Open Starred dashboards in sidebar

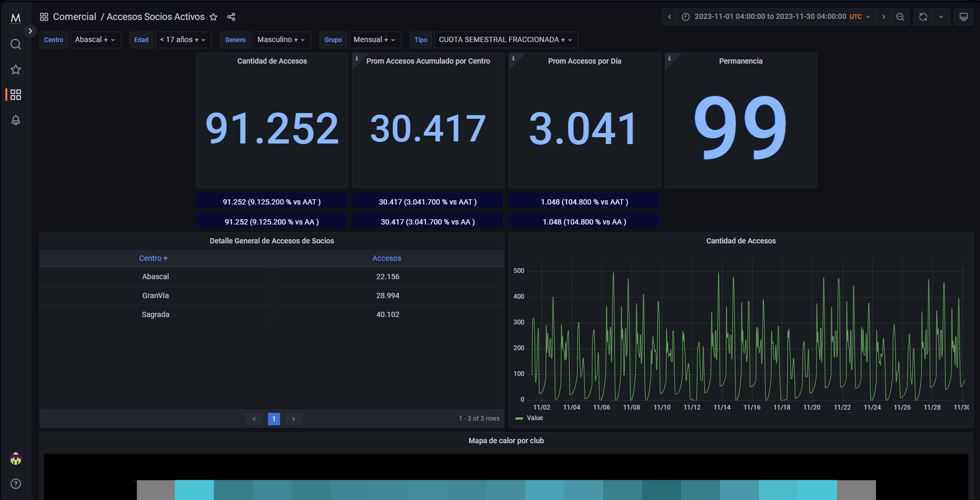tap(16, 69)
